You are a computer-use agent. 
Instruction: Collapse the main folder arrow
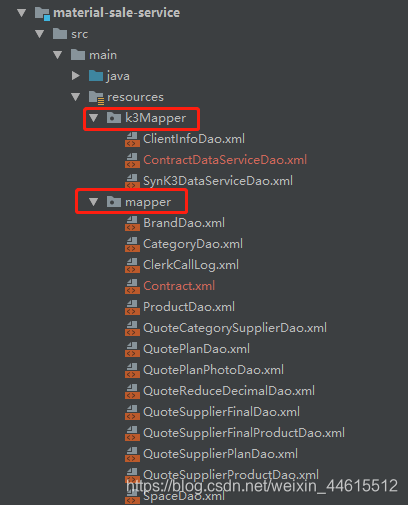coord(58,55)
